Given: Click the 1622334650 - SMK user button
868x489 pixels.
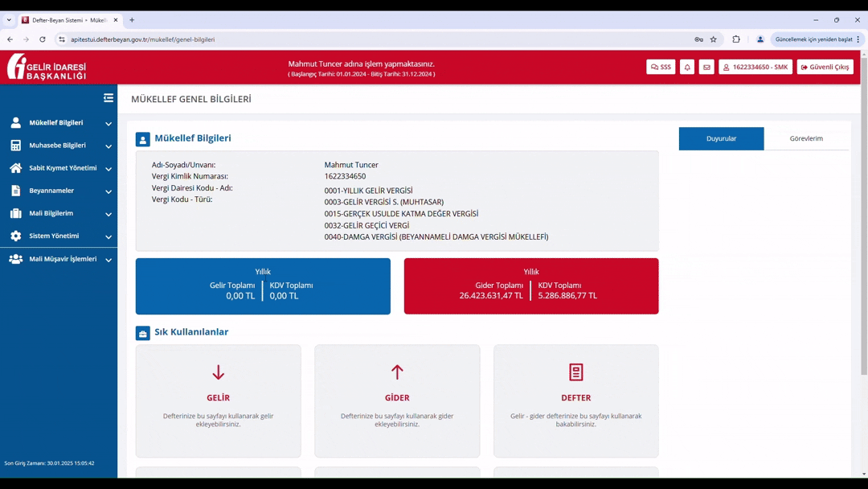Looking at the screenshot, I should tap(755, 68).
